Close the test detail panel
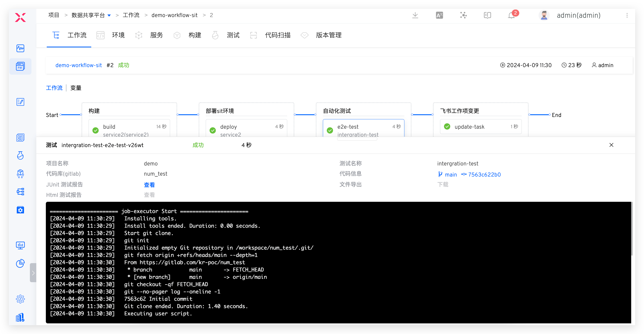 611,145
